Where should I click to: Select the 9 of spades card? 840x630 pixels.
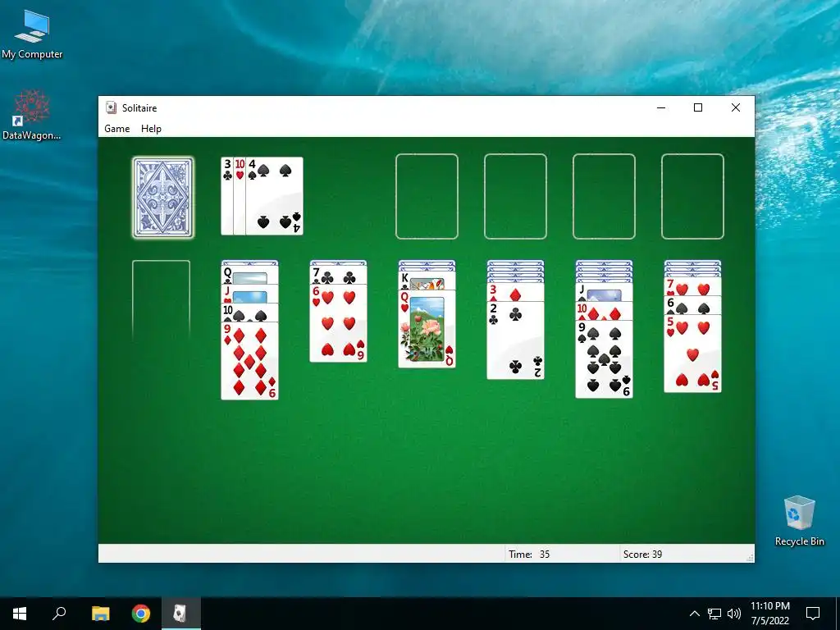tap(604, 359)
